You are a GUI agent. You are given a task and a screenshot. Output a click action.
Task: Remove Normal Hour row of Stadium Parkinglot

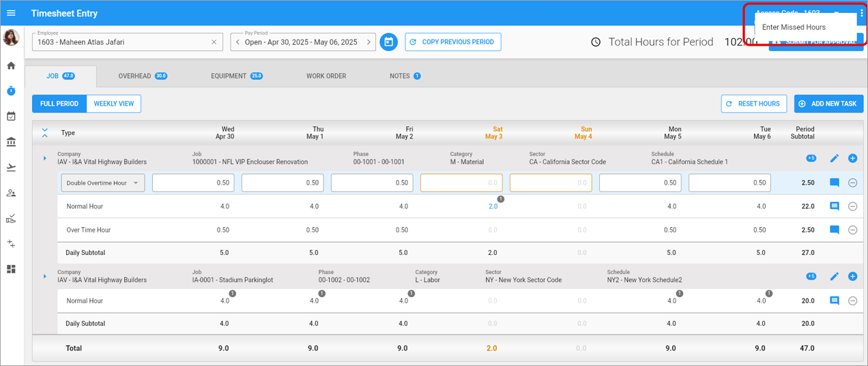(852, 301)
